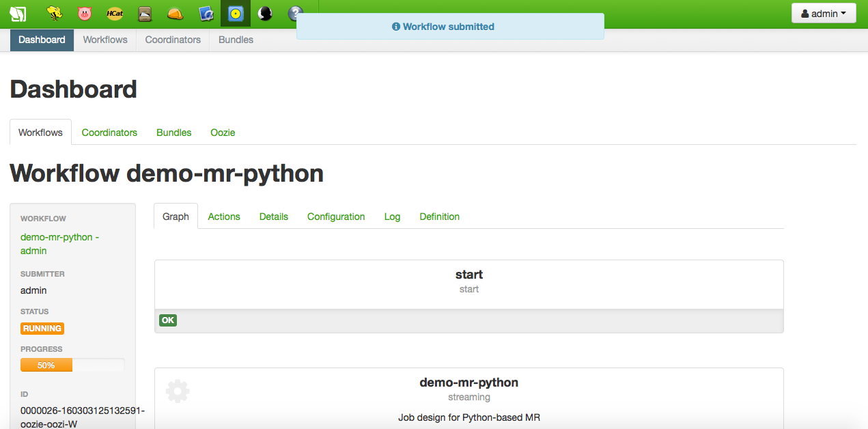Follow the demo-mr-python - admin workflow link
Screen dimensions: 868x429
(x=59, y=244)
